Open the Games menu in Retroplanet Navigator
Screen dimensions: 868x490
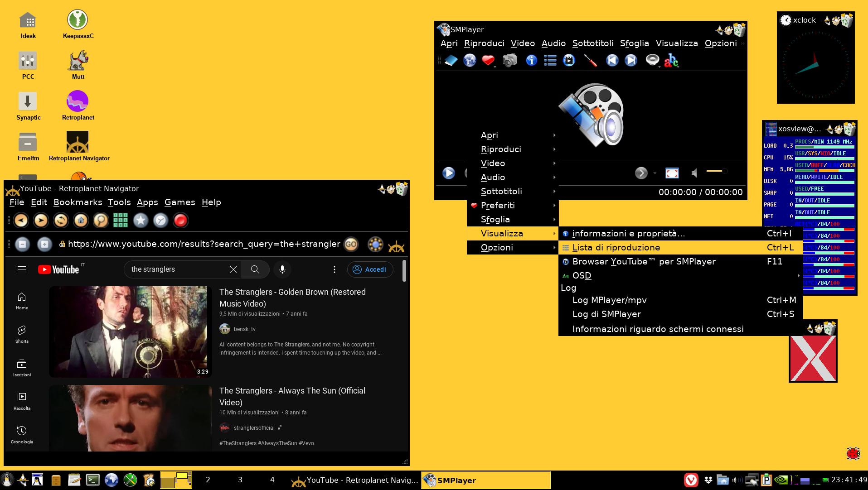point(180,202)
